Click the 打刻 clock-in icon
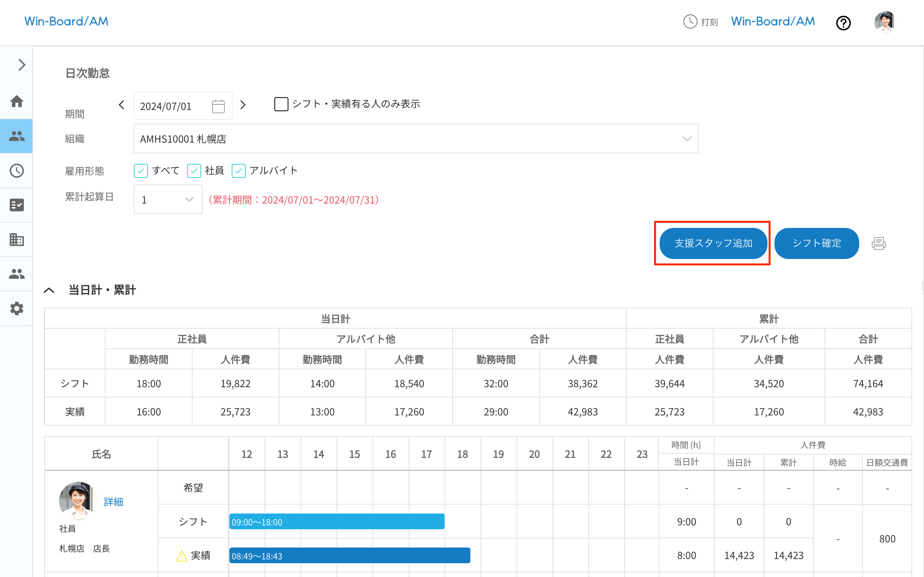Viewport: 924px width, 577px height. click(x=690, y=22)
